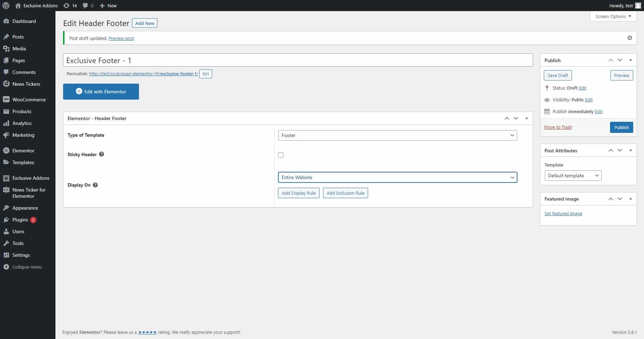644x339 pixels.
Task: Move the Publish box up
Action: point(611,60)
